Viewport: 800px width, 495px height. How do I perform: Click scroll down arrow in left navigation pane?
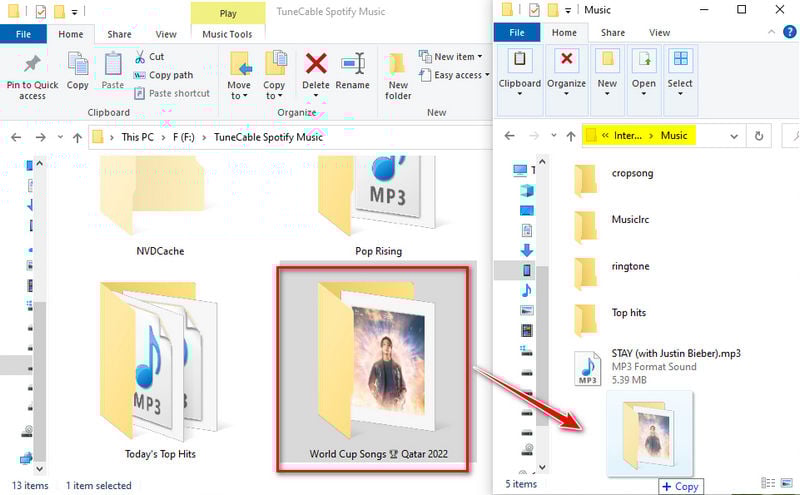(40, 468)
